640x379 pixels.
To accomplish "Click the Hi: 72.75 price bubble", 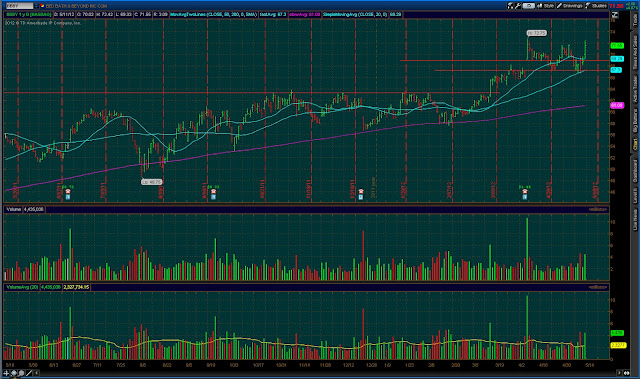I will [536, 33].
